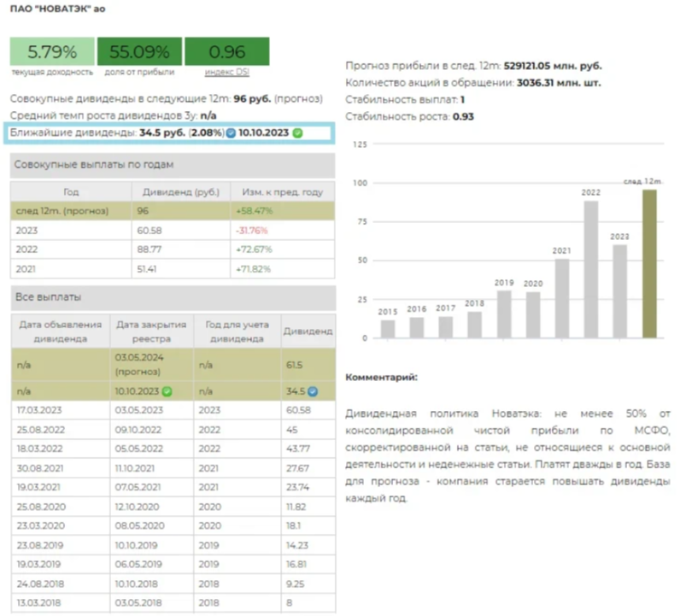Click green checkmark in registry closing table row

tap(167, 391)
